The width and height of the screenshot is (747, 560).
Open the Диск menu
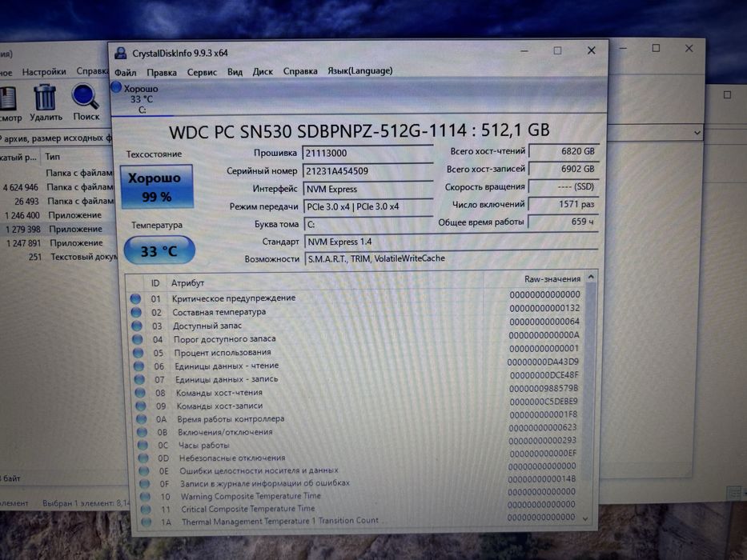pyautogui.click(x=263, y=71)
